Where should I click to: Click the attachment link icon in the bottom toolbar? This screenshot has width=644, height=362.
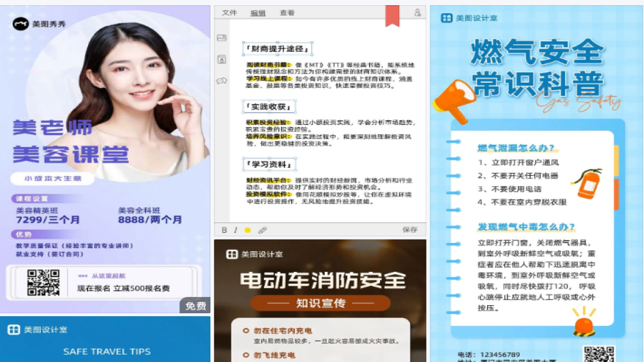(x=262, y=229)
